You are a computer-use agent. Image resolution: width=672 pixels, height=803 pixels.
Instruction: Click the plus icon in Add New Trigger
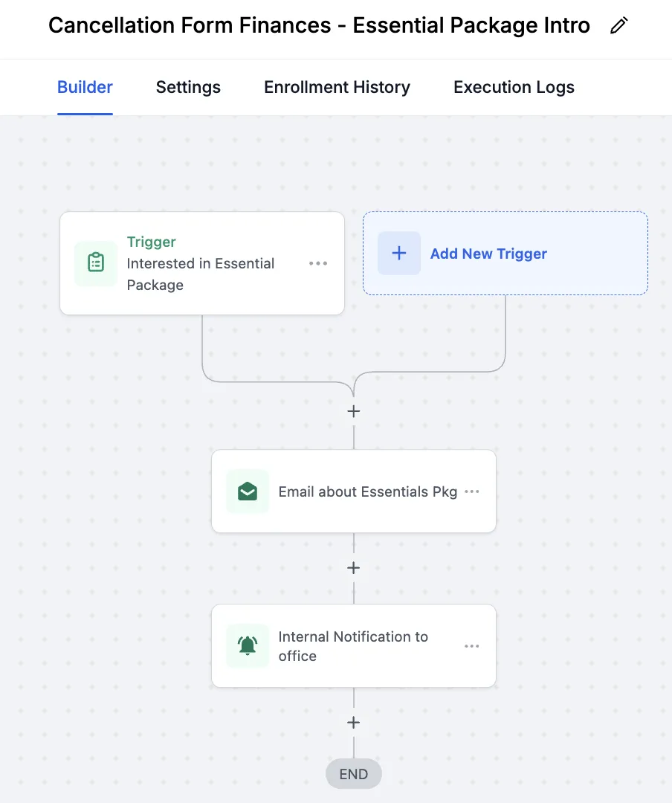point(399,254)
